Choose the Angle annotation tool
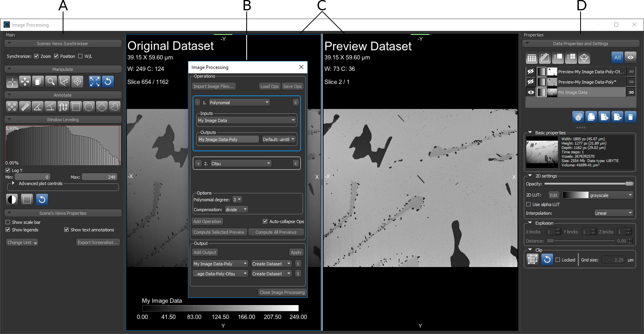Viewport: 644px width, 334px height. 37,107
